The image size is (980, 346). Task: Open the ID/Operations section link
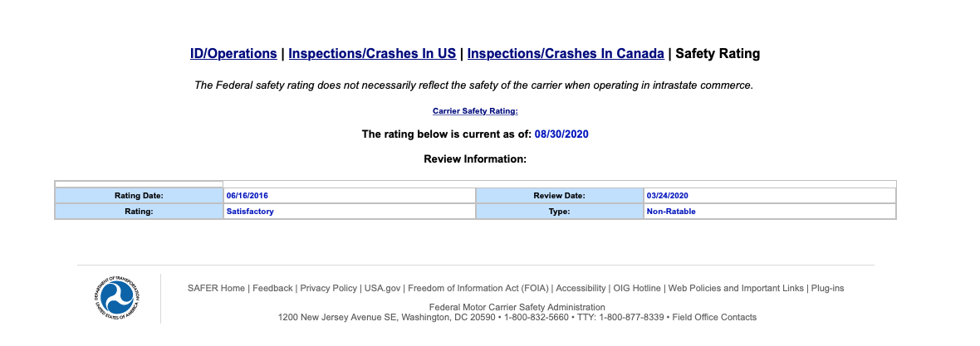pos(233,54)
